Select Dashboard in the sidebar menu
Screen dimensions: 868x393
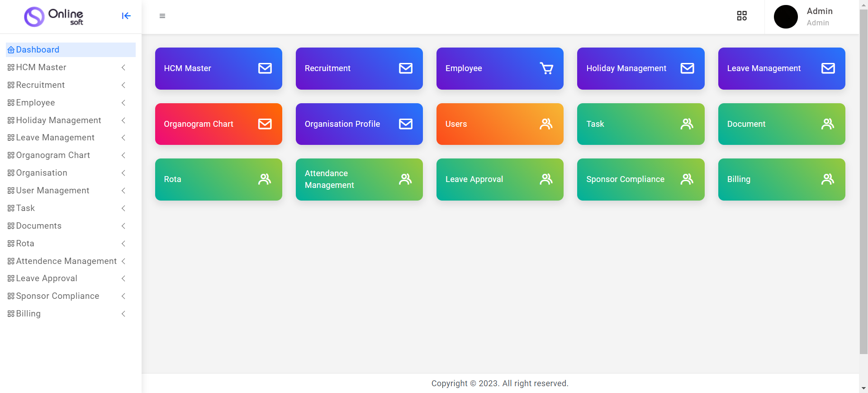(38, 50)
